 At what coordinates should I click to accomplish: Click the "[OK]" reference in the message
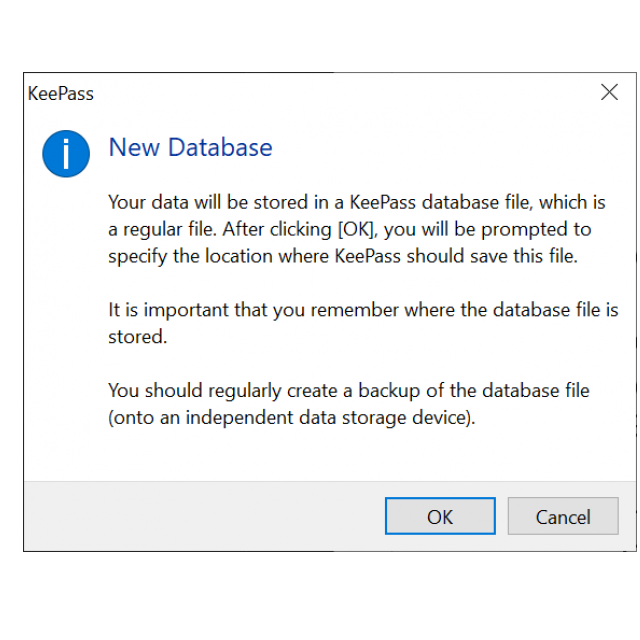tap(356, 229)
